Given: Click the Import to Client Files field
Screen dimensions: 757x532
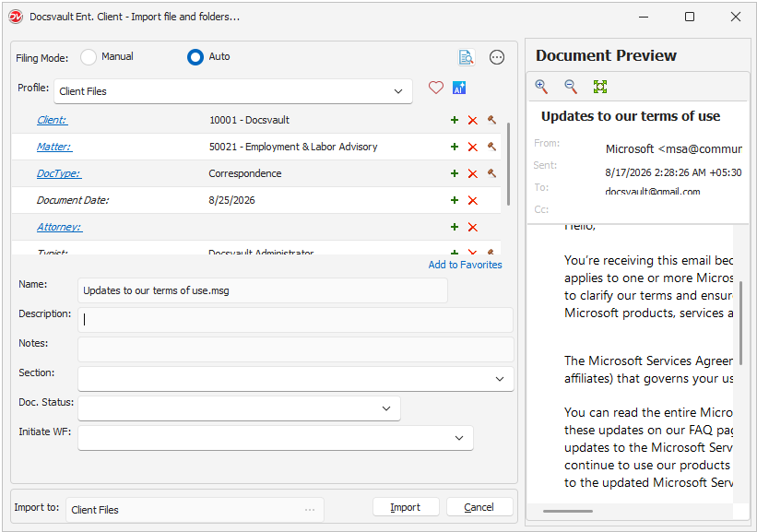Looking at the screenshot, I should [195, 510].
